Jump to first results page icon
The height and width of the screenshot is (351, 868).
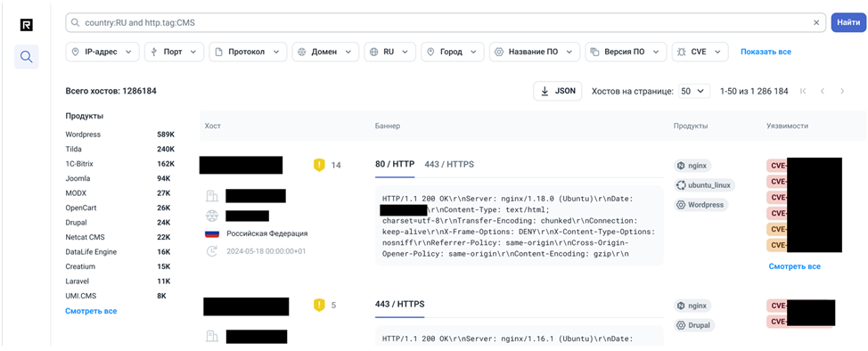pos(803,92)
